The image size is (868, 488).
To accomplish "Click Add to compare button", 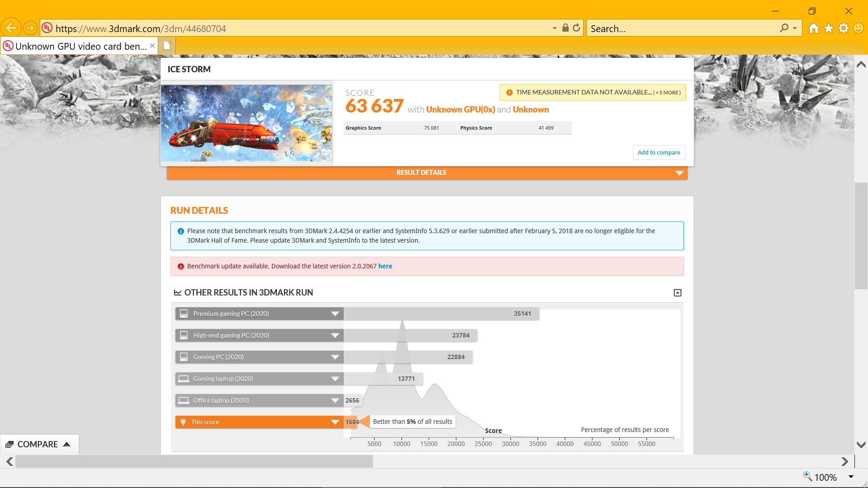I will 659,152.
